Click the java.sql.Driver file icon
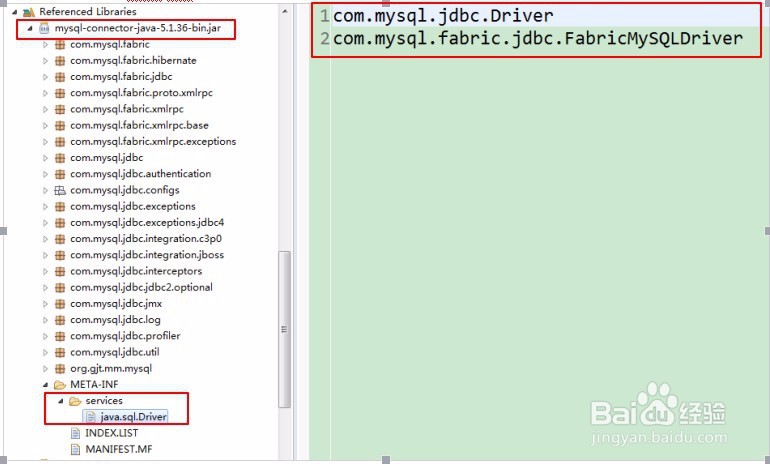 [x=91, y=417]
